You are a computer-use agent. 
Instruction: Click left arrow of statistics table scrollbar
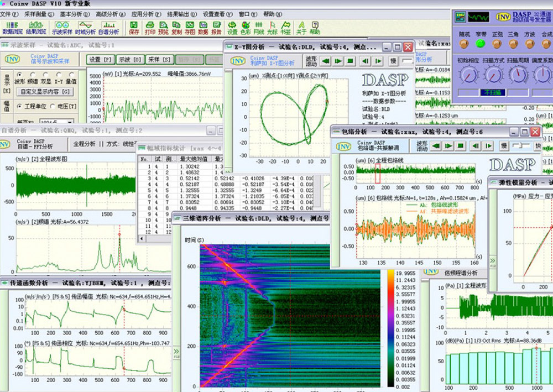pos(142,239)
